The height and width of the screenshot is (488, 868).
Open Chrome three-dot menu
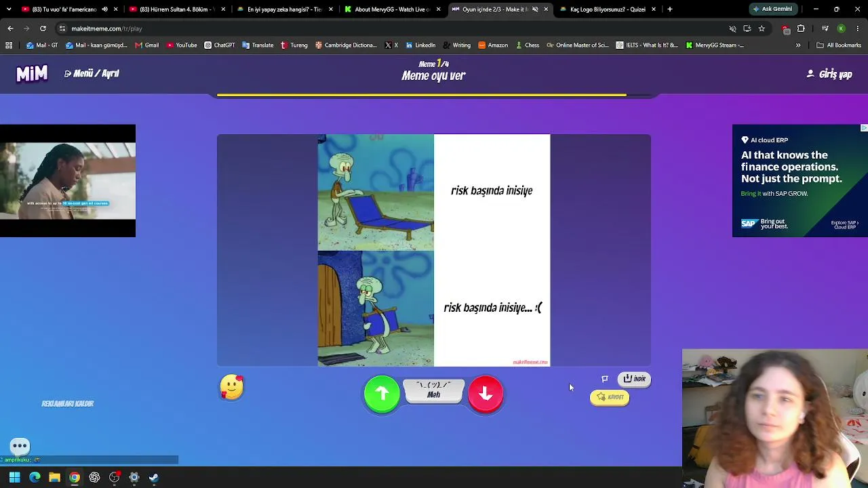coord(858,28)
